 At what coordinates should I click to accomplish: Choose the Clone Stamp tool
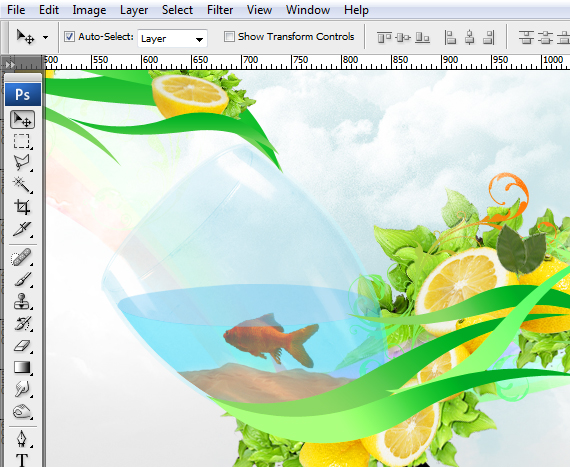(x=22, y=301)
